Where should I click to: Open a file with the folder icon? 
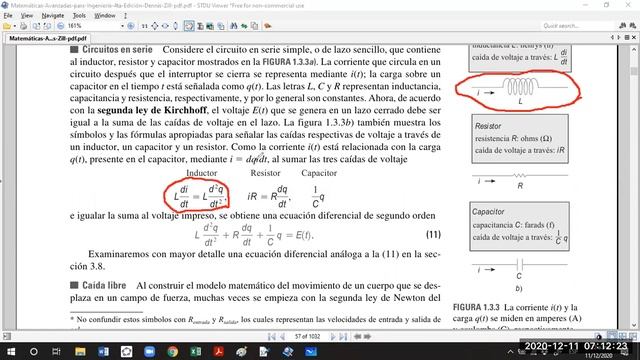(7, 26)
